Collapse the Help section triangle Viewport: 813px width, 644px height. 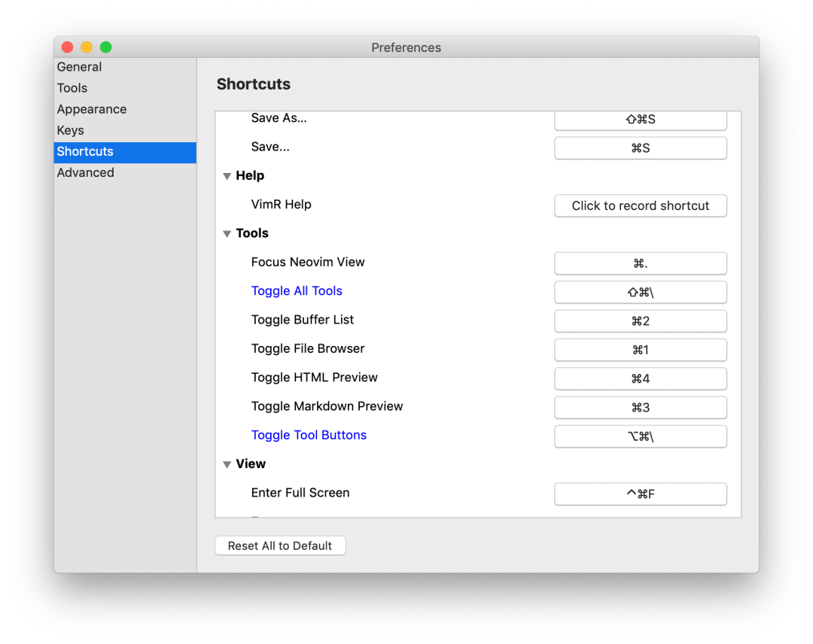pyautogui.click(x=227, y=176)
